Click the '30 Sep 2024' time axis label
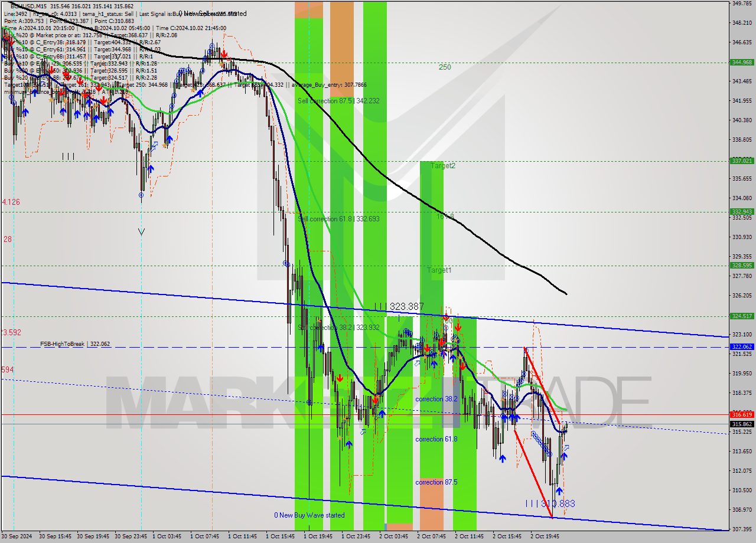The width and height of the screenshot is (756, 543). tap(18, 537)
